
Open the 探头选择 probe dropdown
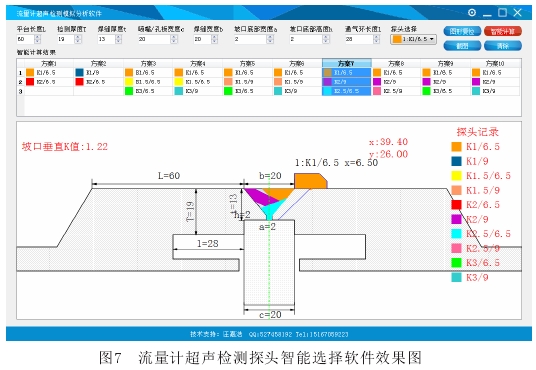[413, 39]
